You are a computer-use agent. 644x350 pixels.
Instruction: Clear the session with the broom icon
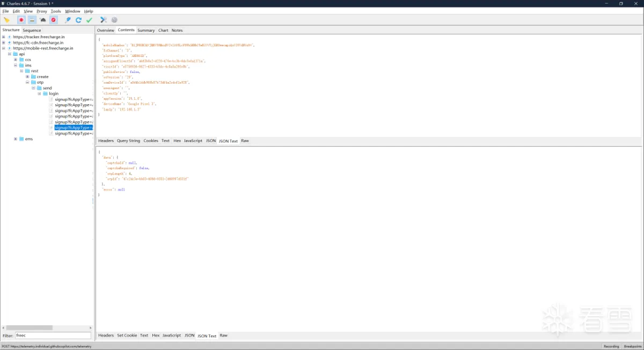point(6,20)
